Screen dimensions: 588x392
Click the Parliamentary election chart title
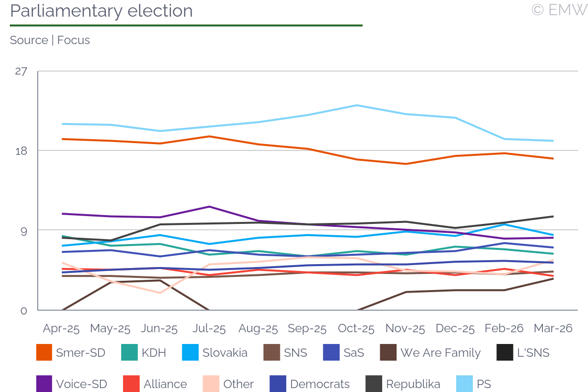pos(101,11)
